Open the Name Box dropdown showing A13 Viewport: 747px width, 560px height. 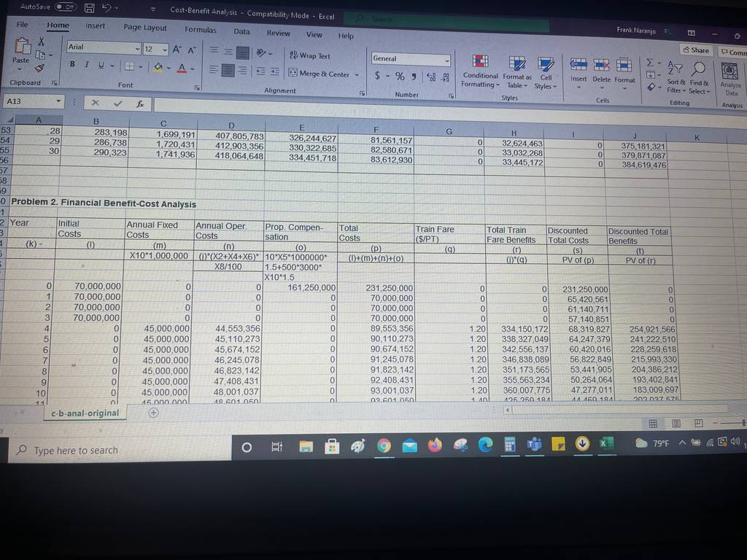tap(58, 101)
